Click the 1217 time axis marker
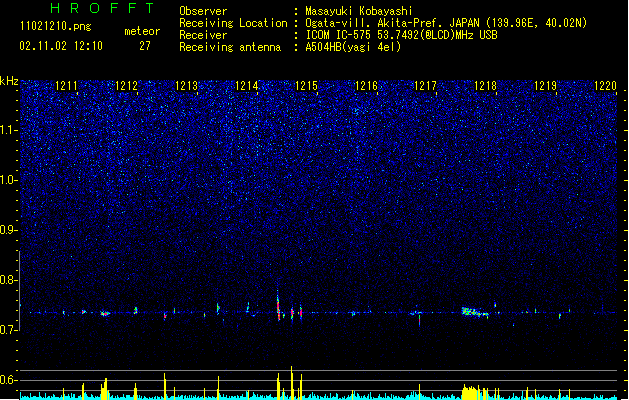The height and width of the screenshot is (400, 629). tap(425, 86)
